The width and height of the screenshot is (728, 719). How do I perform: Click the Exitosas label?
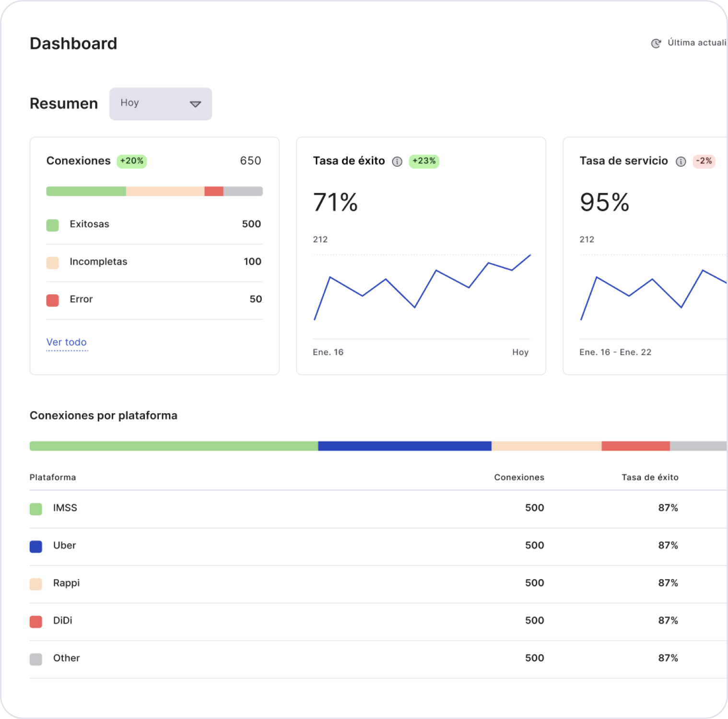[x=90, y=224]
